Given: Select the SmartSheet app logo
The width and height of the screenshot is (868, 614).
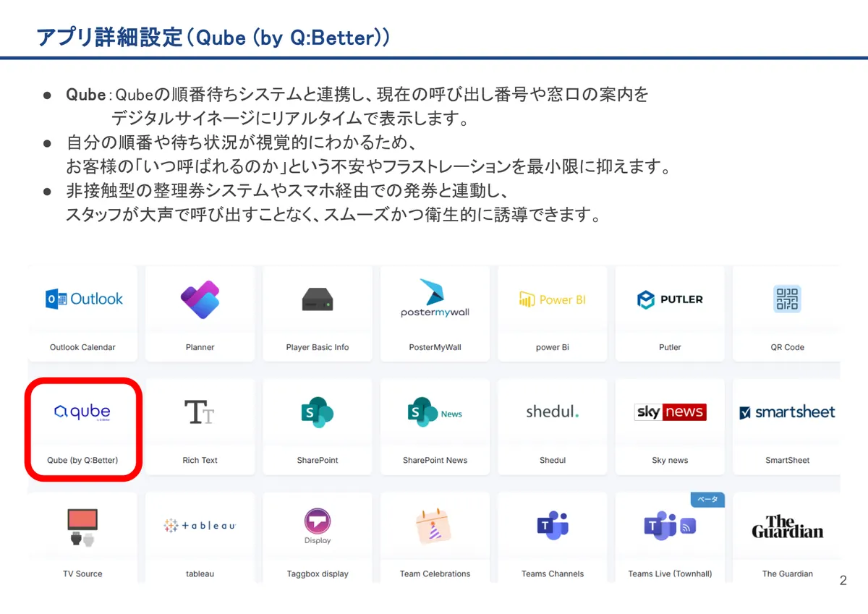Looking at the screenshot, I should click(x=787, y=412).
